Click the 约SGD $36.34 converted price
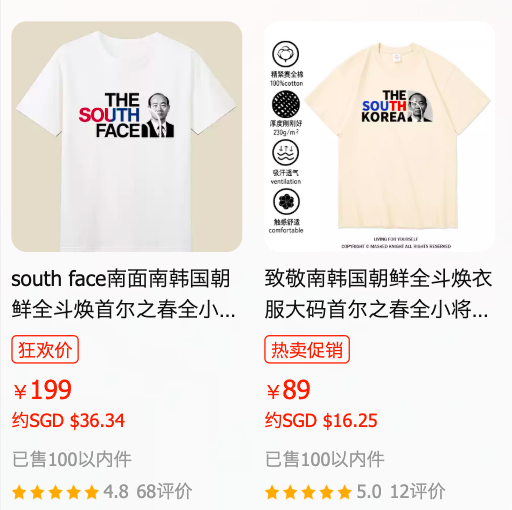This screenshot has height=510, width=512. coord(68,420)
